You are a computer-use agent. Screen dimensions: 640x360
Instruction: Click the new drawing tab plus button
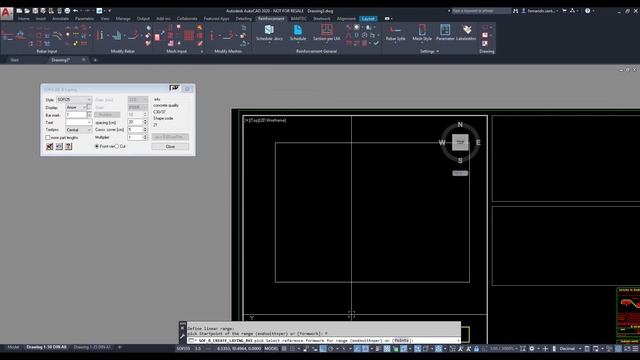pyautogui.click(x=96, y=60)
